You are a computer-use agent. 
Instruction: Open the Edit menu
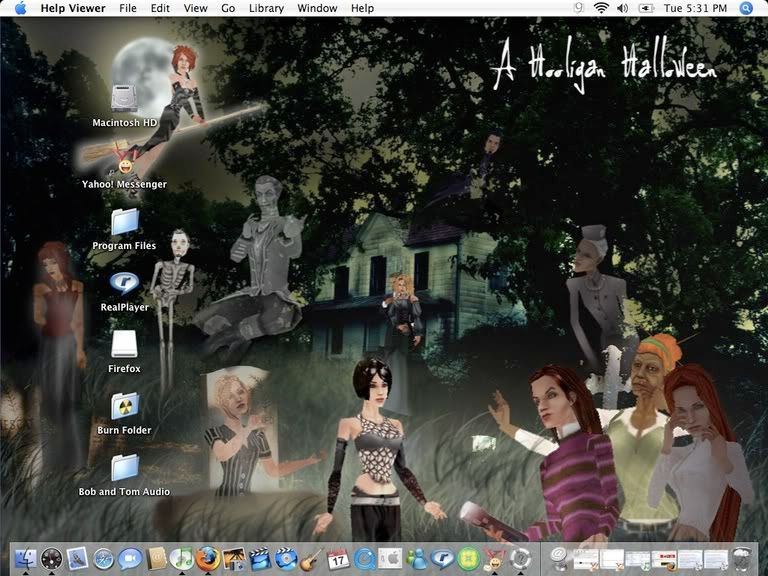point(160,8)
